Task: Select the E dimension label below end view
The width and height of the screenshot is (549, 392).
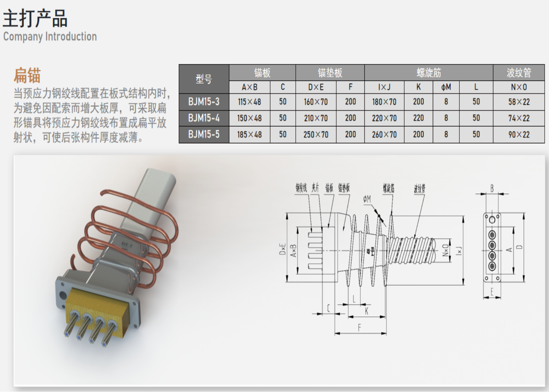Action: [x=492, y=292]
